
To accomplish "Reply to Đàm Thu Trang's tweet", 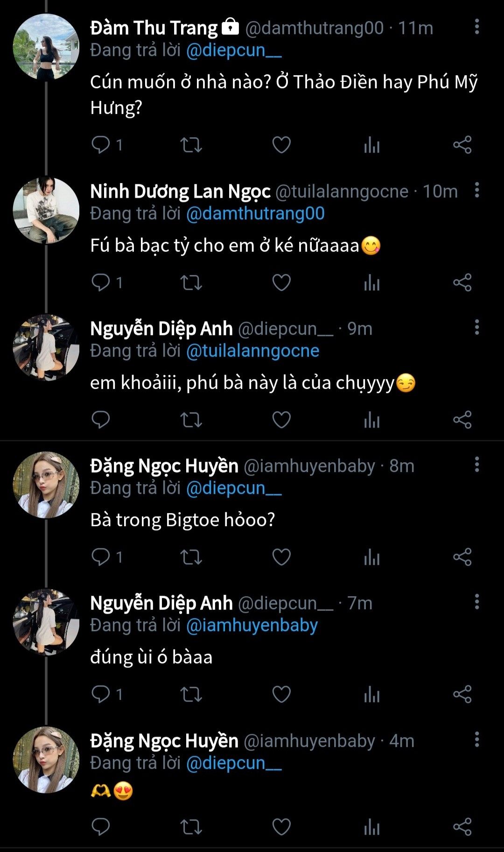I will pyautogui.click(x=101, y=145).
